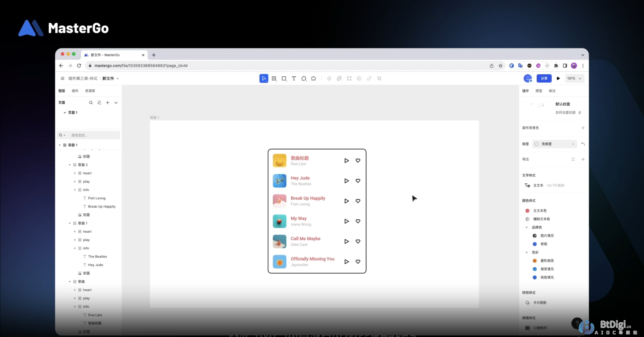Switch to the 资源库 tab
644x337 pixels.
(90, 91)
